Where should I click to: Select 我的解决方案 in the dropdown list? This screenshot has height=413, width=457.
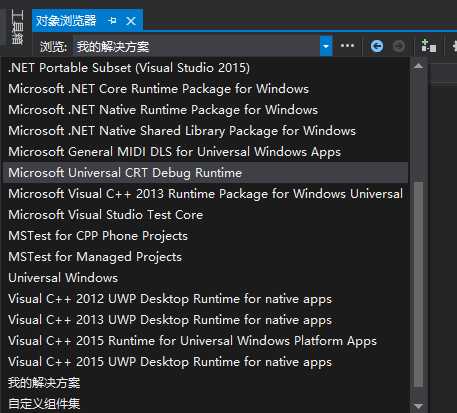point(205,383)
